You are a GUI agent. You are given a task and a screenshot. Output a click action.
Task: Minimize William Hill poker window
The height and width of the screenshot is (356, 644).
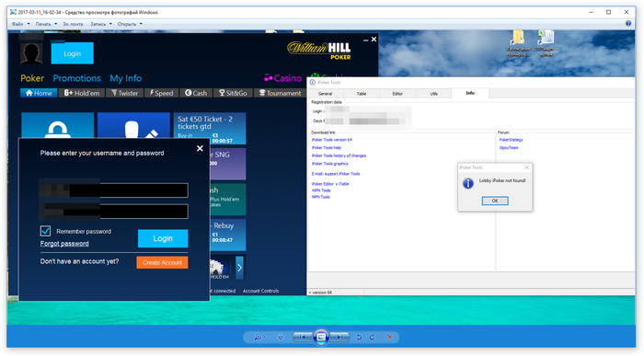365,40
